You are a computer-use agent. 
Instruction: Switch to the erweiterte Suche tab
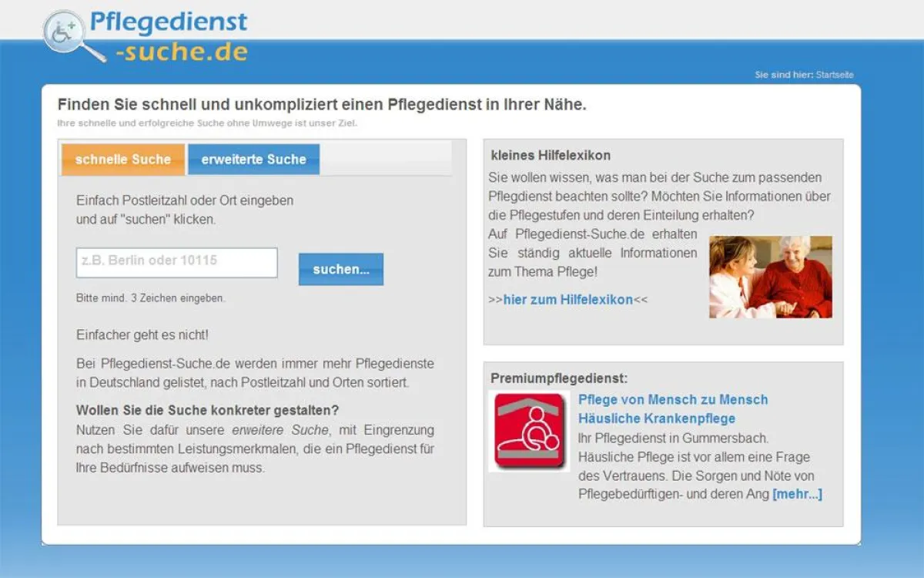pyautogui.click(x=254, y=159)
